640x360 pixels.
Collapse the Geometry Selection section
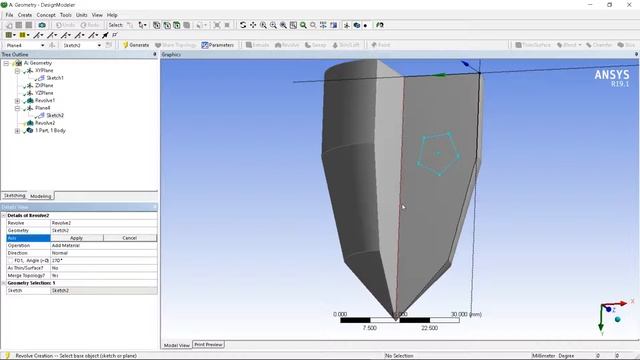(4, 283)
